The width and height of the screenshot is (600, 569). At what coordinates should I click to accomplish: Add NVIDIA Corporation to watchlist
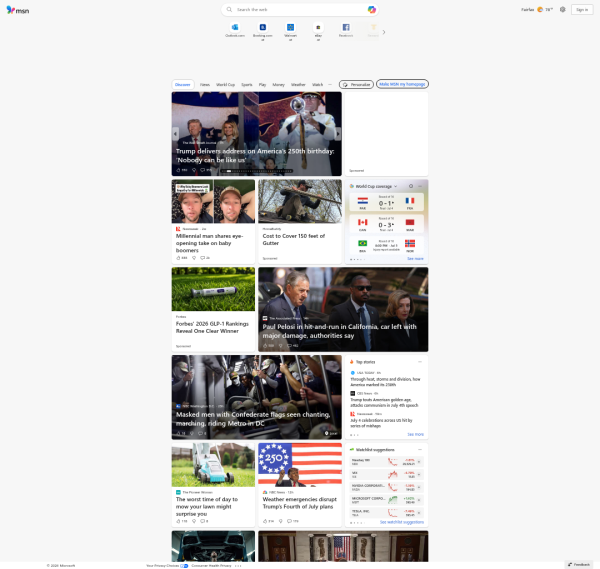(x=419, y=487)
